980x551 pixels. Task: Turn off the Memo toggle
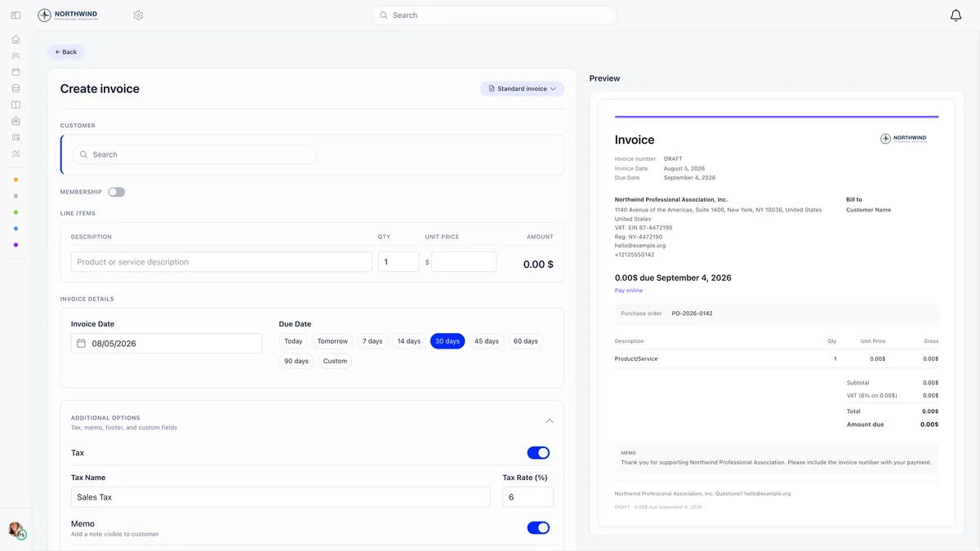click(538, 528)
